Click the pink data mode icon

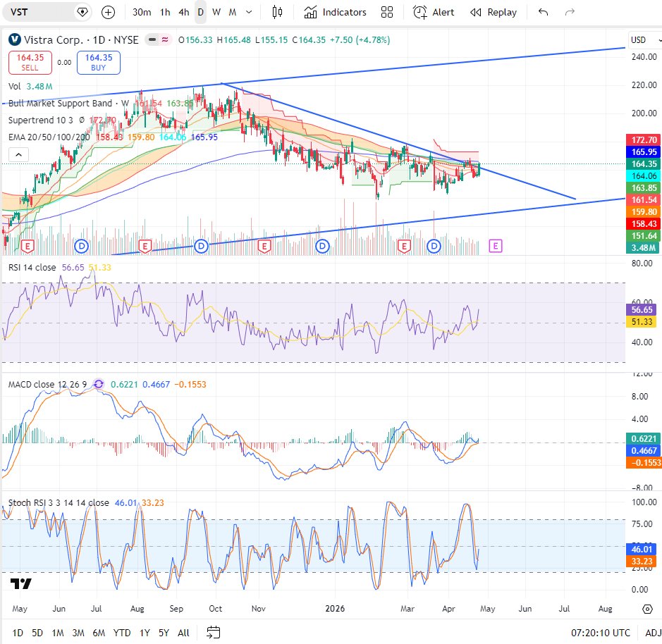pos(165,39)
